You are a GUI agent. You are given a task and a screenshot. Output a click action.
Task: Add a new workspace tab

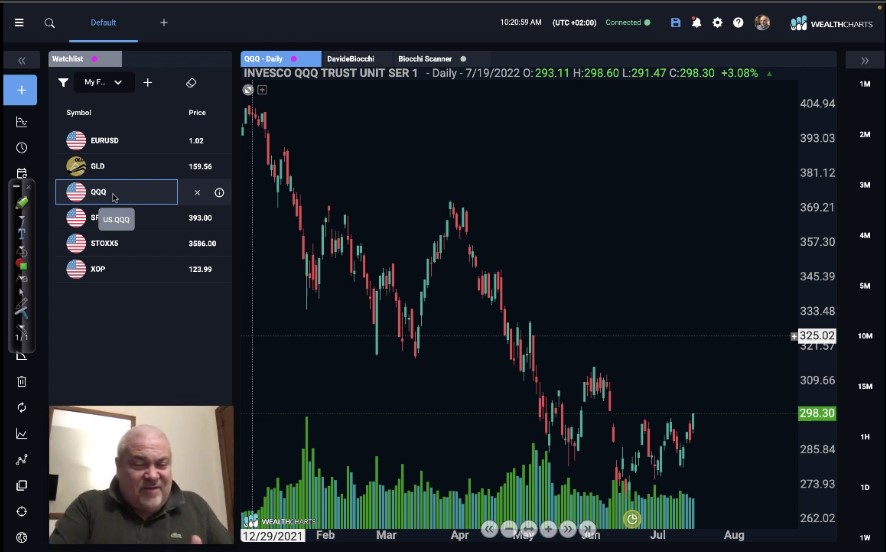(x=164, y=23)
